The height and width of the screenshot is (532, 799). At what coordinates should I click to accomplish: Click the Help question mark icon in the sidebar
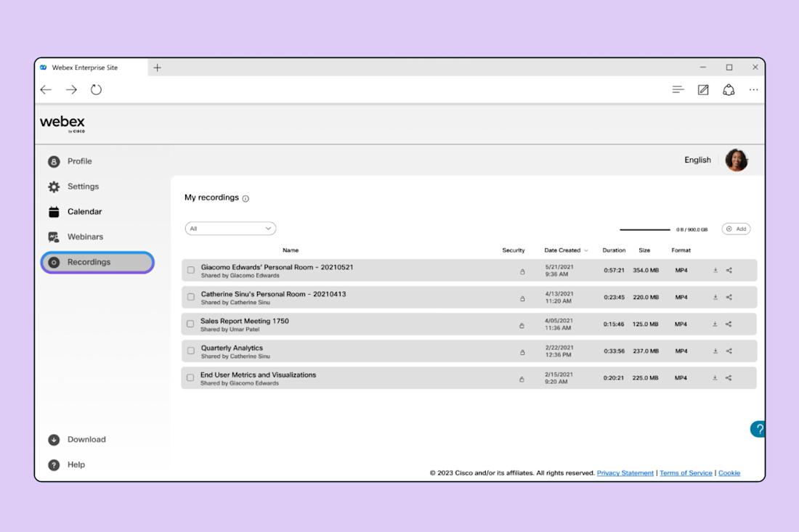(54, 465)
